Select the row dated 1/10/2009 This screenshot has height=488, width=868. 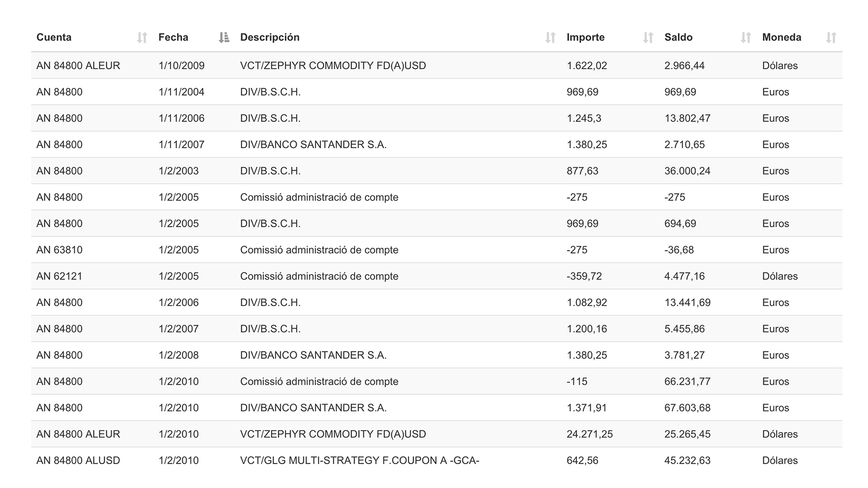tap(181, 66)
